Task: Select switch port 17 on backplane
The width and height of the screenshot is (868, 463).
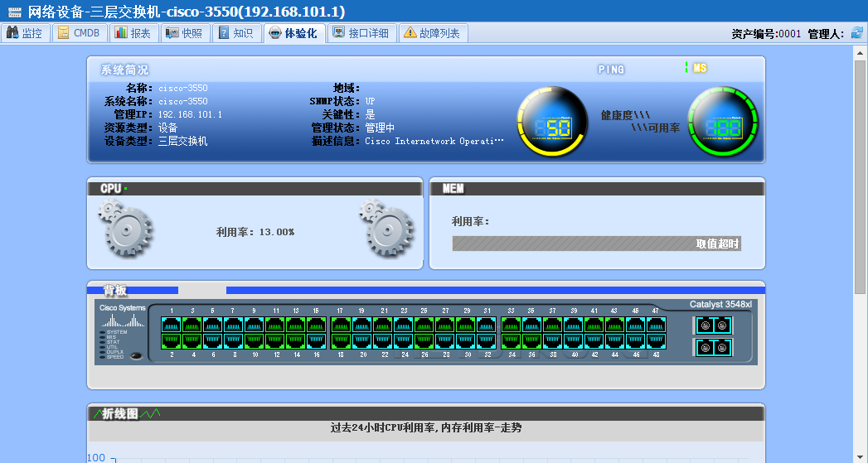Action: 342,324
